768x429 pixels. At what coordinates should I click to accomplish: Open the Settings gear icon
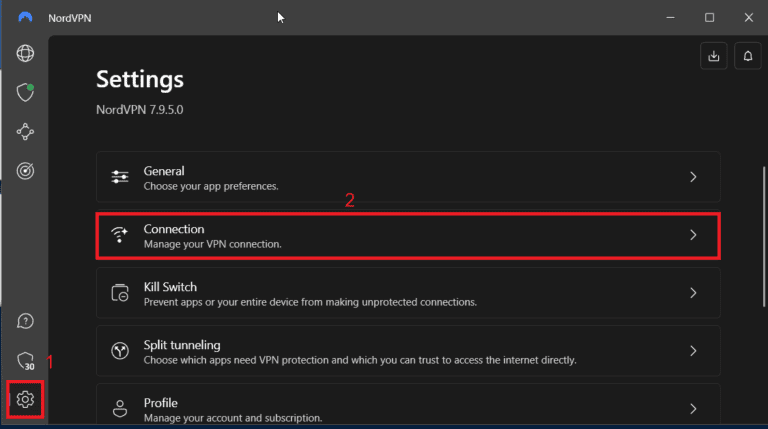point(25,400)
